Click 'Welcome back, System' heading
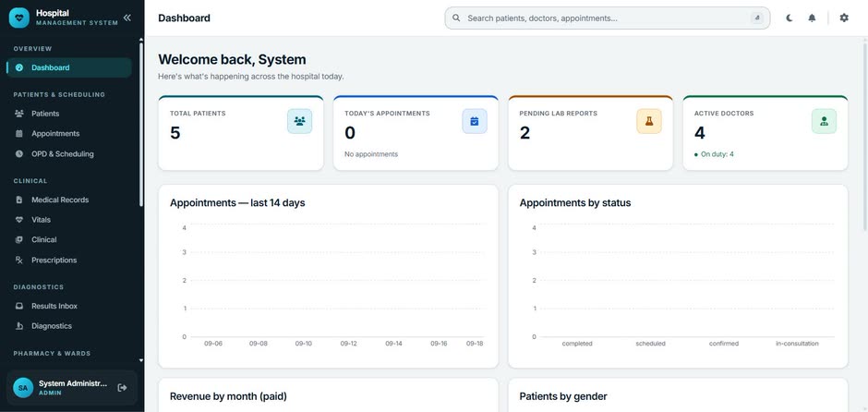This screenshot has height=412, width=868. (x=232, y=59)
